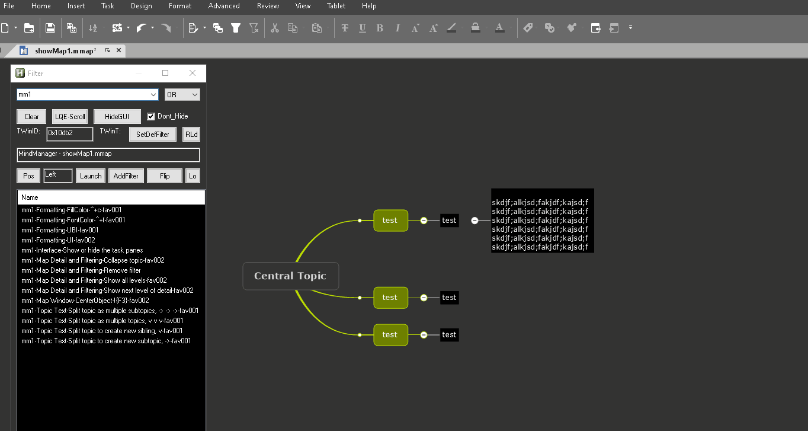Toggle Bold formatting icon
Image resolution: width=808 pixels, height=431 pixels.
(380, 28)
